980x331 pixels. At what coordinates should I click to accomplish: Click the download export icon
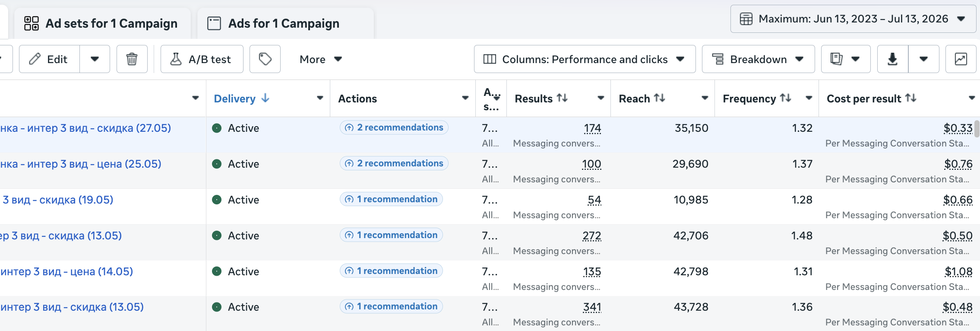pyautogui.click(x=893, y=59)
